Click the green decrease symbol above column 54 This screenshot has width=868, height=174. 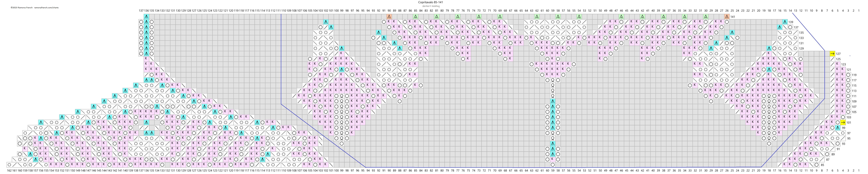click(579, 17)
